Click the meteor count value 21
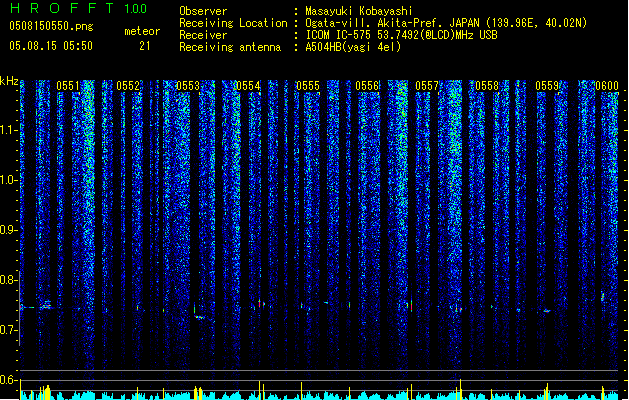The width and height of the screenshot is (629, 400). click(x=144, y=46)
